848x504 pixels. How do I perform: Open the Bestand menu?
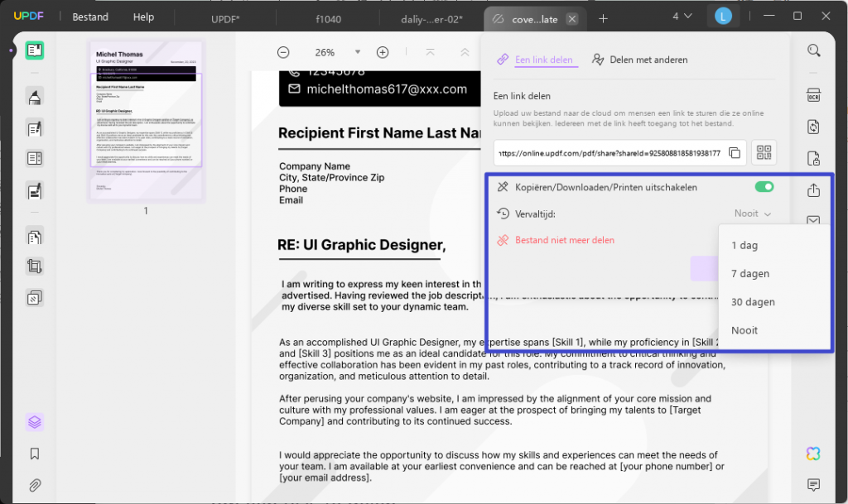pyautogui.click(x=90, y=17)
